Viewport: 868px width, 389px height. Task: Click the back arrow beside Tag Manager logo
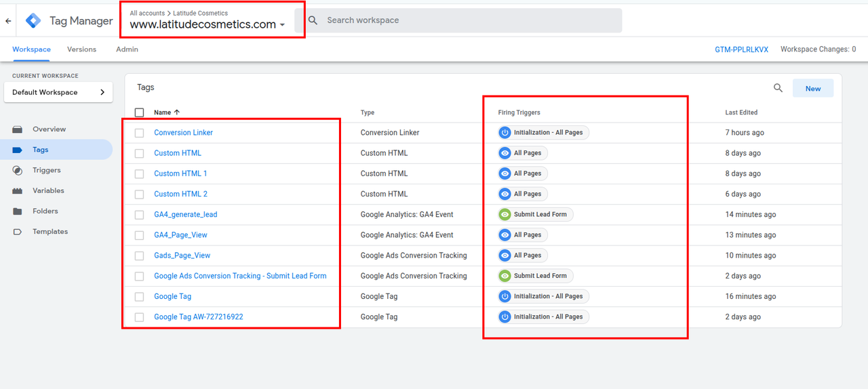pos(8,21)
